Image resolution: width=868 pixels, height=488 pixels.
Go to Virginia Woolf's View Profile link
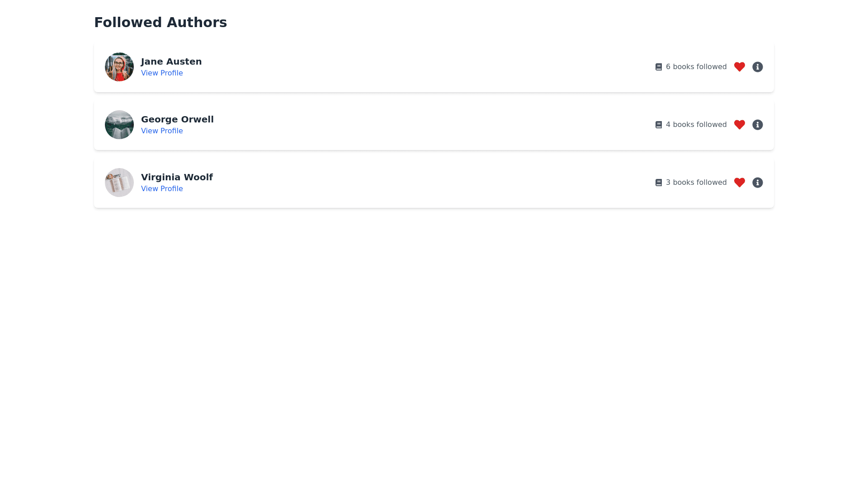click(x=162, y=189)
